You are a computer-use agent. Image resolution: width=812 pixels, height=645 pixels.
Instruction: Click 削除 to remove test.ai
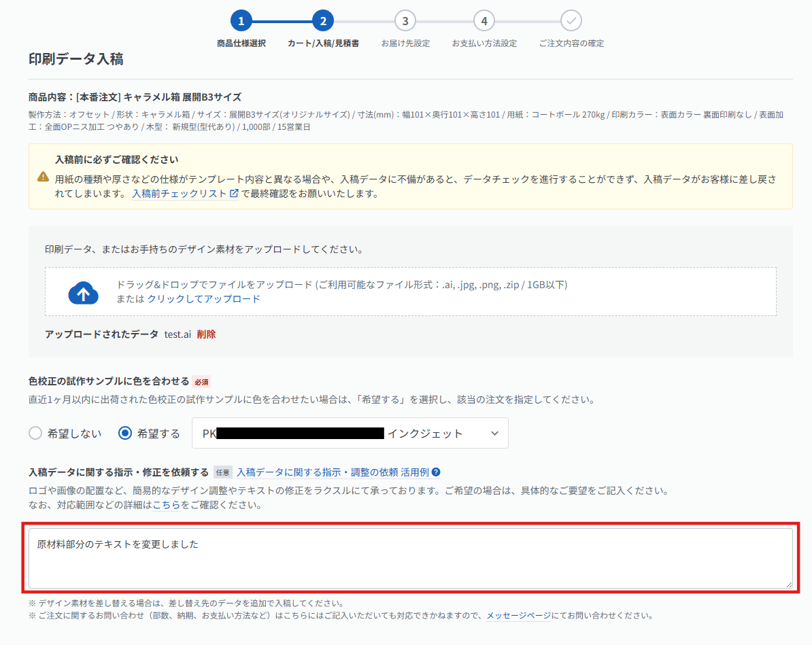pyautogui.click(x=206, y=334)
